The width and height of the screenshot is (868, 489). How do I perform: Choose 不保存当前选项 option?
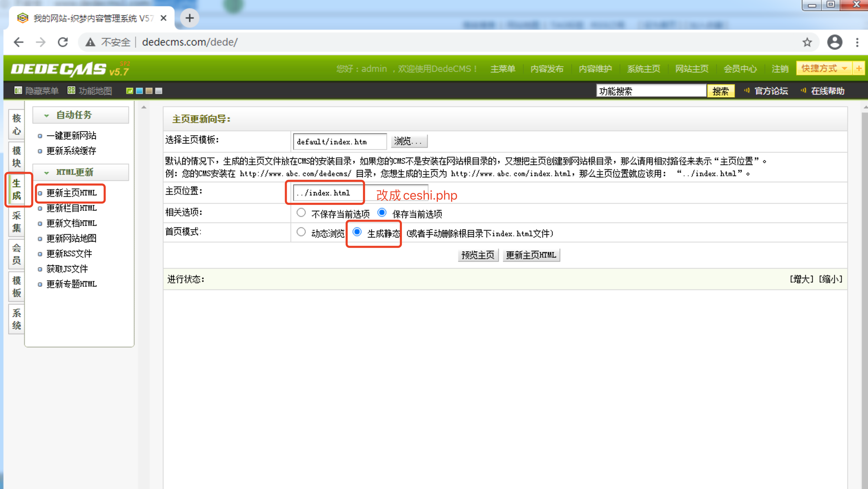(x=301, y=213)
